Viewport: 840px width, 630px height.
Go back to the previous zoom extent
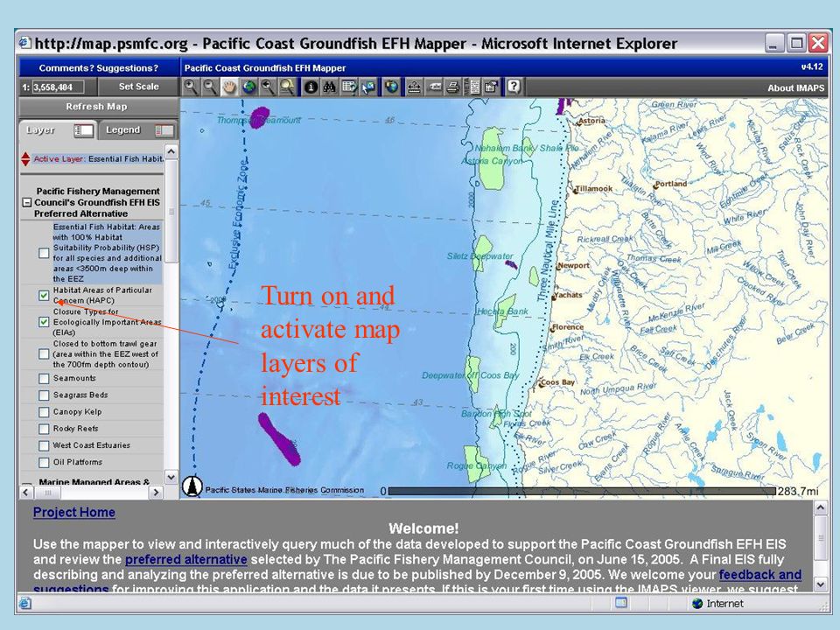tap(268, 87)
